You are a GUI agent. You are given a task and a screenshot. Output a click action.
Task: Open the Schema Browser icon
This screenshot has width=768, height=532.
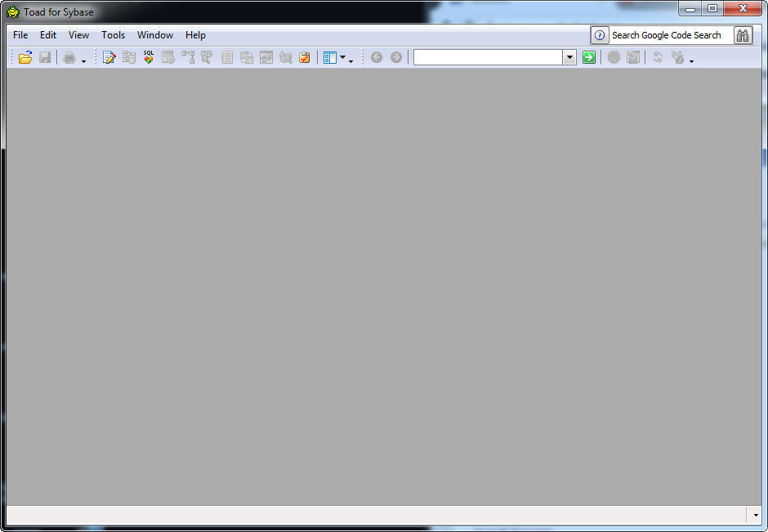pyautogui.click(x=128, y=57)
